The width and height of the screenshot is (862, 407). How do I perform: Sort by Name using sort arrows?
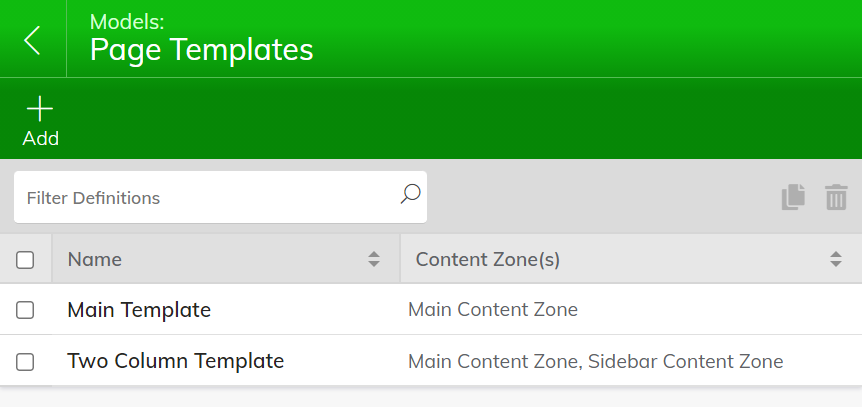pyautogui.click(x=374, y=259)
